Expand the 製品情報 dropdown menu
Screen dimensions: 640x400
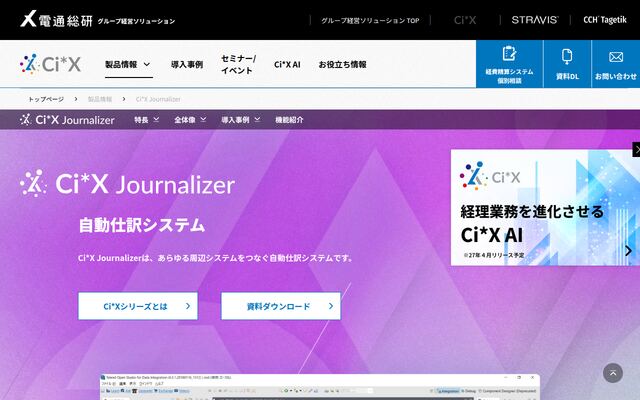tap(128, 64)
